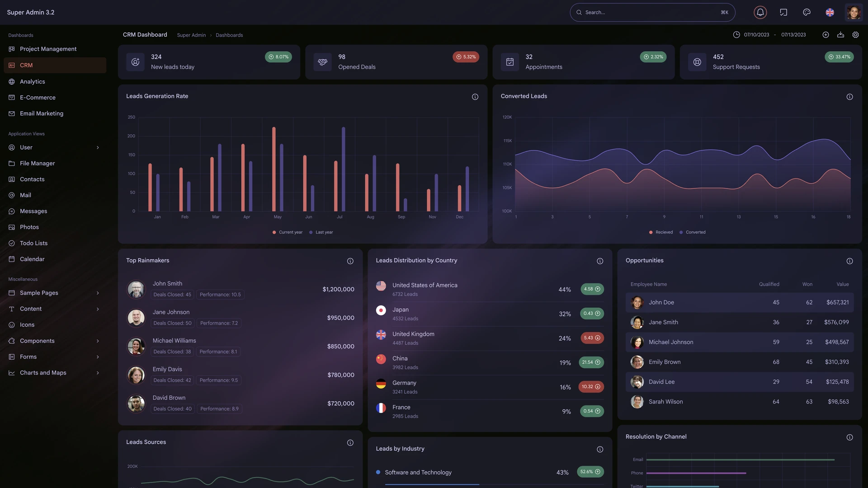The width and height of the screenshot is (868, 488).
Task: Select start date 07/10/2023
Action: coord(756,35)
